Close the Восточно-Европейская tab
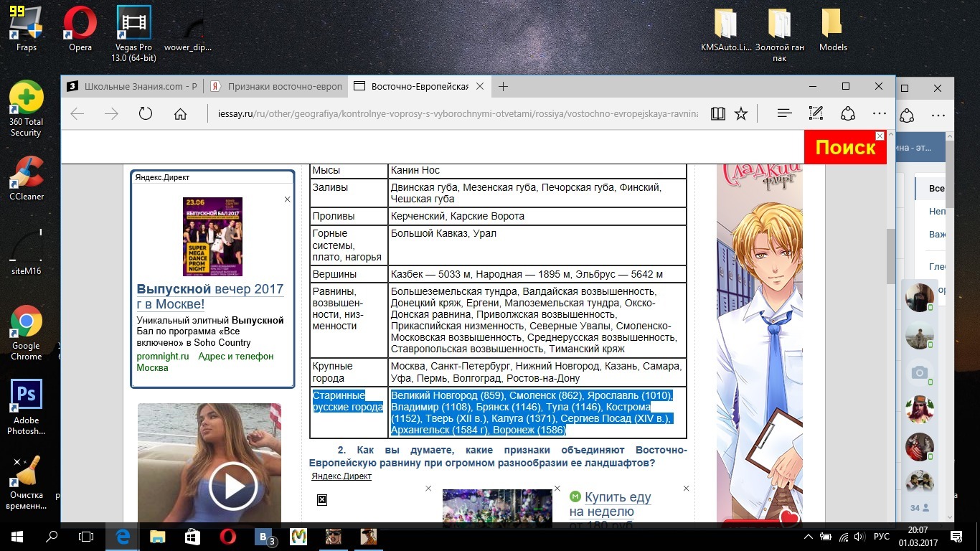Image resolution: width=980 pixels, height=551 pixels. click(481, 86)
